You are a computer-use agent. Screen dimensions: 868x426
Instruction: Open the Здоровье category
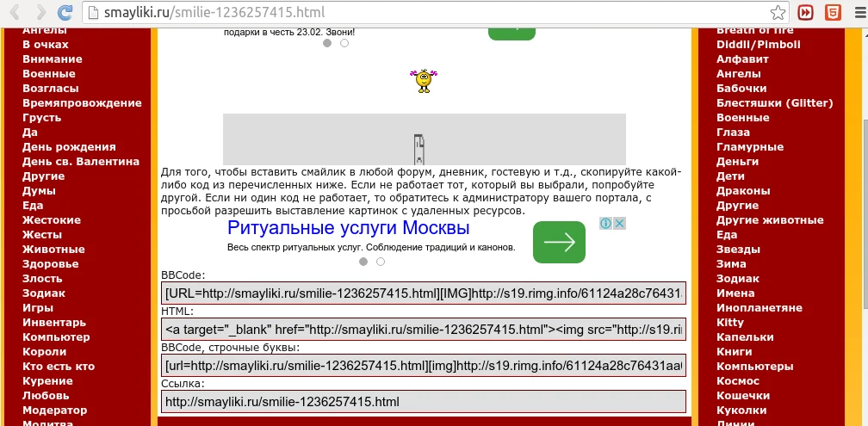[50, 264]
